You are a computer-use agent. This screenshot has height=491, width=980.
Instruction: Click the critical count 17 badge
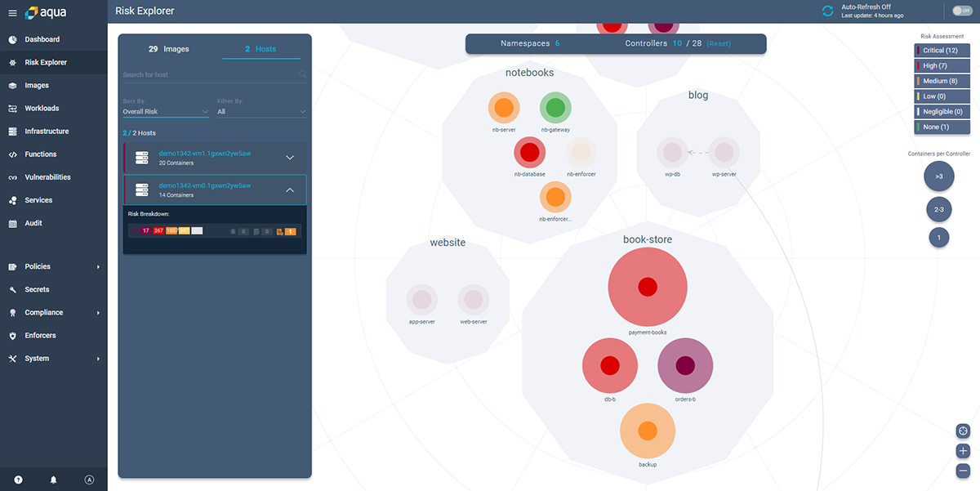coord(145,231)
